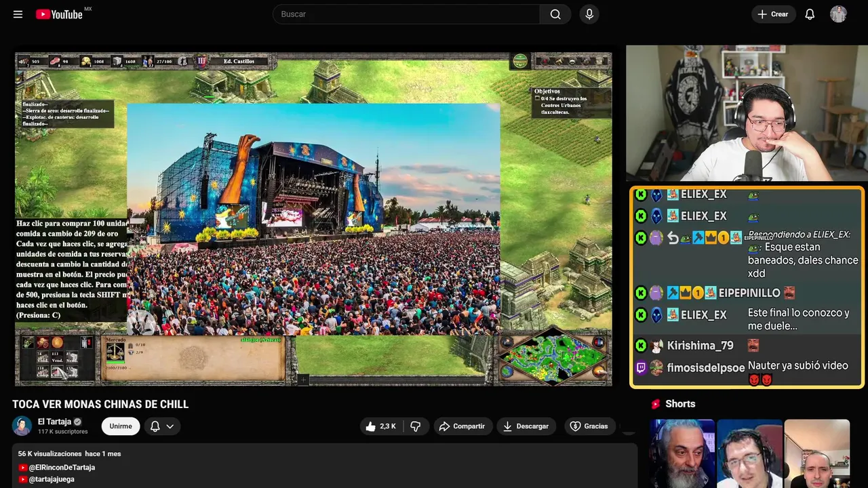Image resolution: width=868 pixels, height=488 pixels.
Task: Open the Short with the glasses and headset man
Action: pos(749,453)
